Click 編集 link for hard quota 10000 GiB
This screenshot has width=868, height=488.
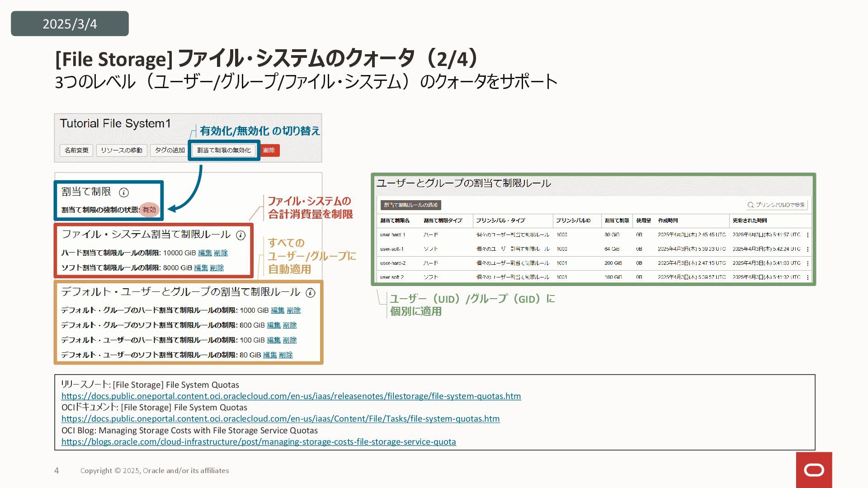205,253
